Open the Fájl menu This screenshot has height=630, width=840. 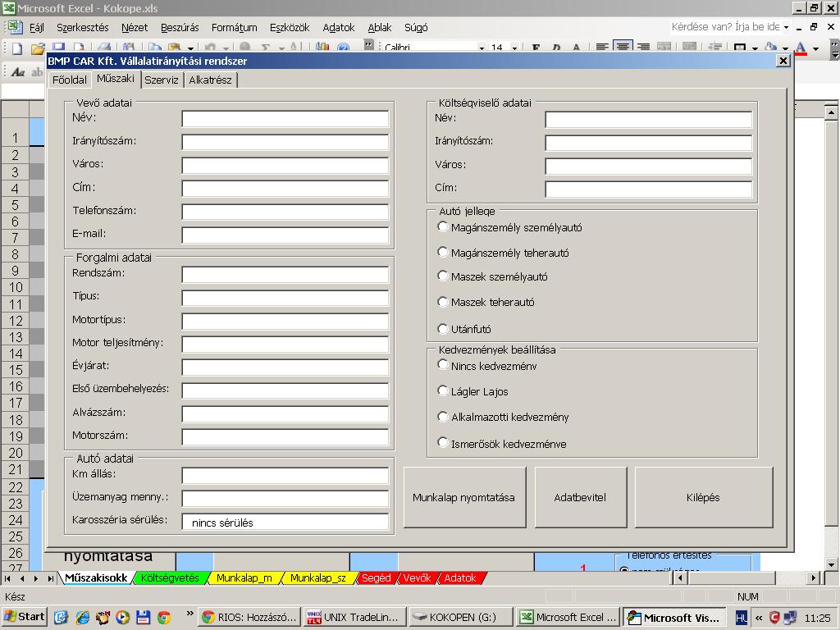coord(36,27)
